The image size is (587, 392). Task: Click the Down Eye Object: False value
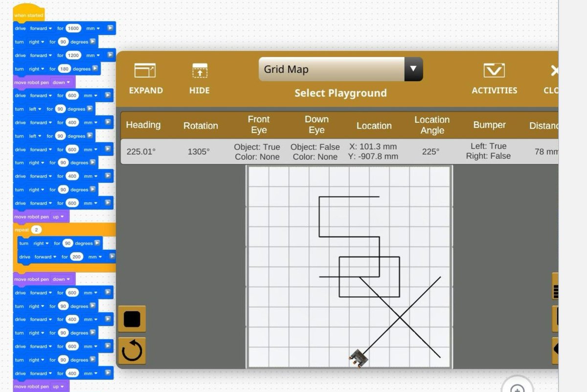tap(316, 147)
